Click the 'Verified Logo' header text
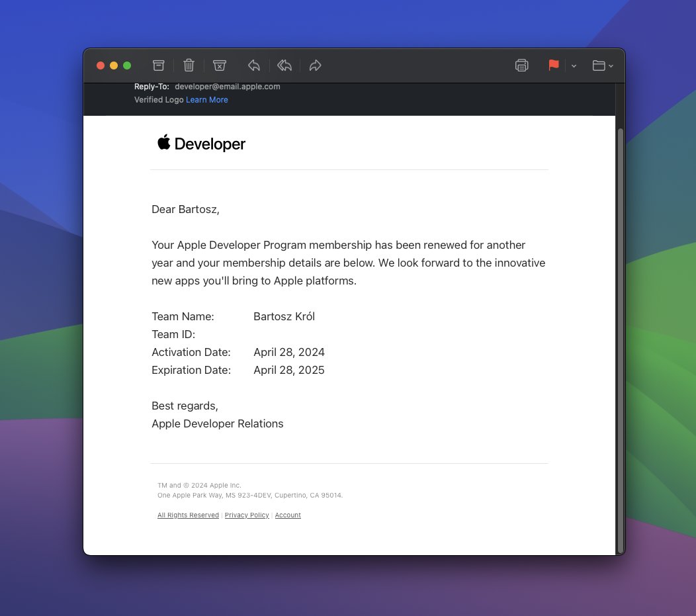The width and height of the screenshot is (696, 616). coord(159,100)
